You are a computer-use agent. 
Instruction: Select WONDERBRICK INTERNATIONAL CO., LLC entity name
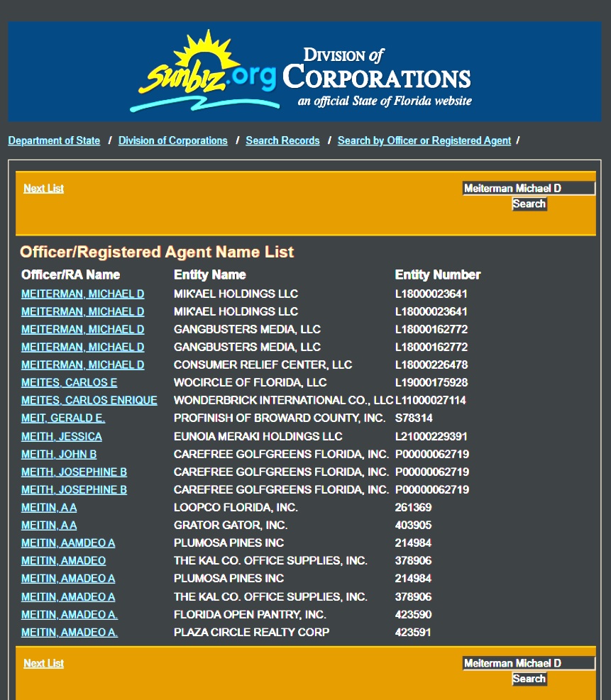pos(283,400)
